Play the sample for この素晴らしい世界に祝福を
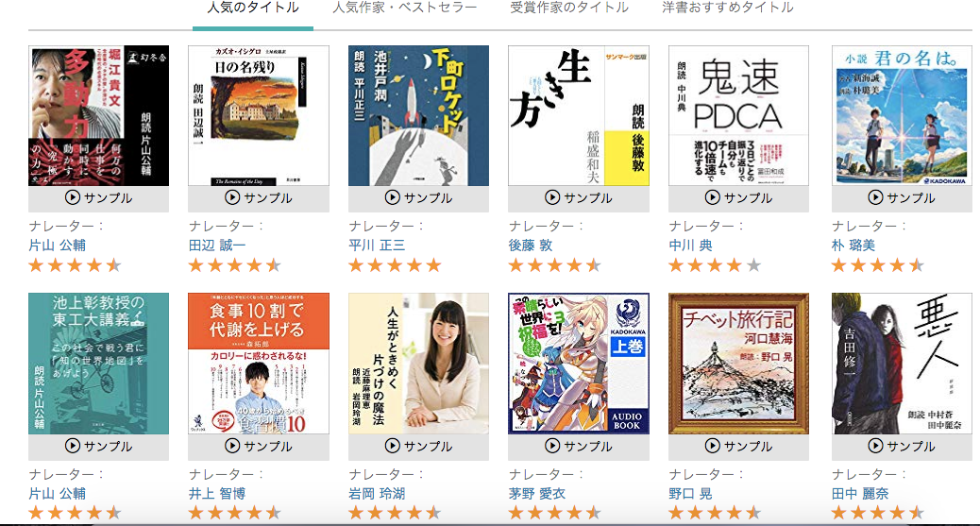Image resolution: width=980 pixels, height=526 pixels. click(x=579, y=447)
